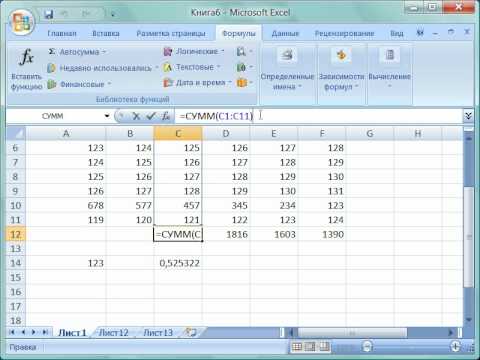Screen dimensions: 480x360
Task: Click the zoom out minus button
Action: coord(367,347)
